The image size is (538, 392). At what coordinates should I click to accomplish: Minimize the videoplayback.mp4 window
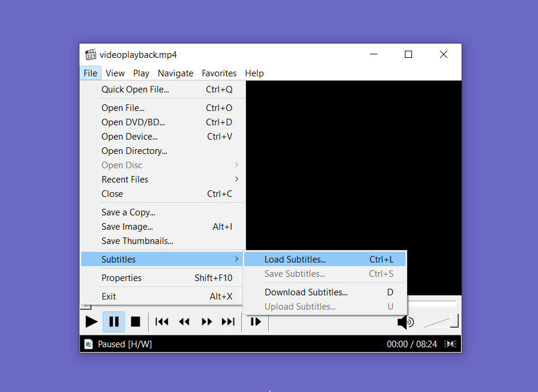coord(374,54)
